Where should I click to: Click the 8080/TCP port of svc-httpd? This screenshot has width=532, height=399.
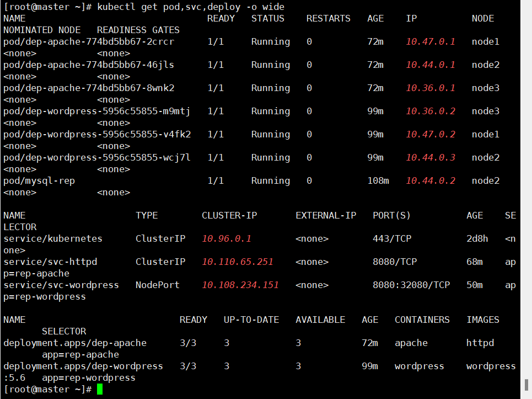coord(395,262)
